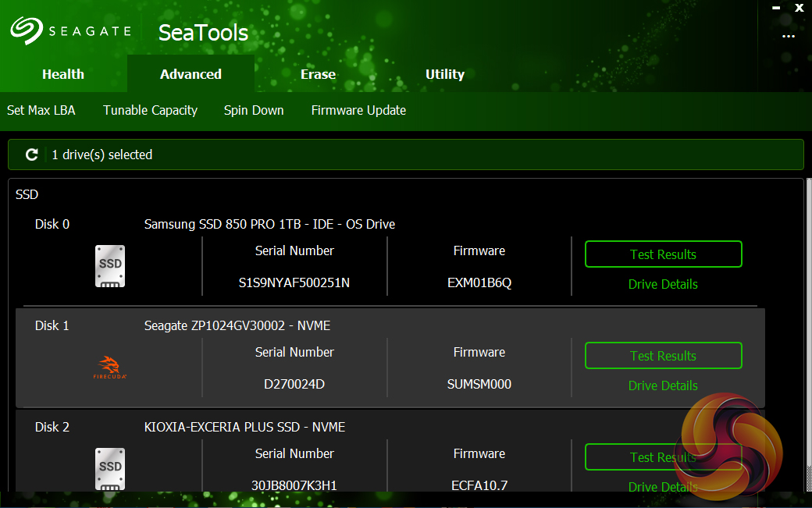Minimize the SeaTools window
Image resolution: width=812 pixels, height=508 pixels.
[x=776, y=8]
